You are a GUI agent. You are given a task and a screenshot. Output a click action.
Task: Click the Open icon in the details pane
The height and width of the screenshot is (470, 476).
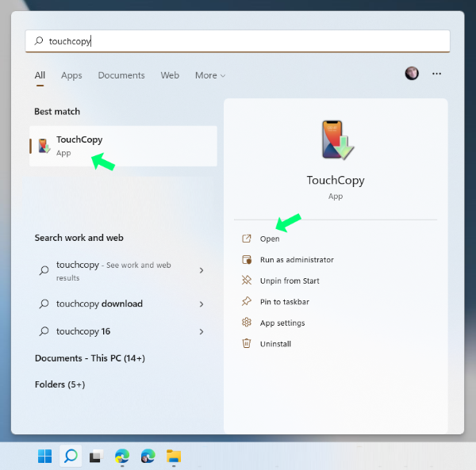pyautogui.click(x=247, y=239)
